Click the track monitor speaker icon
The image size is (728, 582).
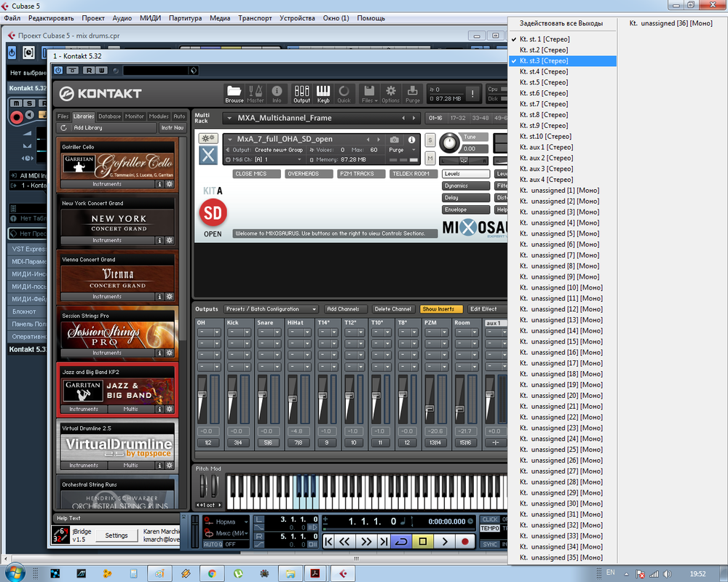click(x=30, y=115)
